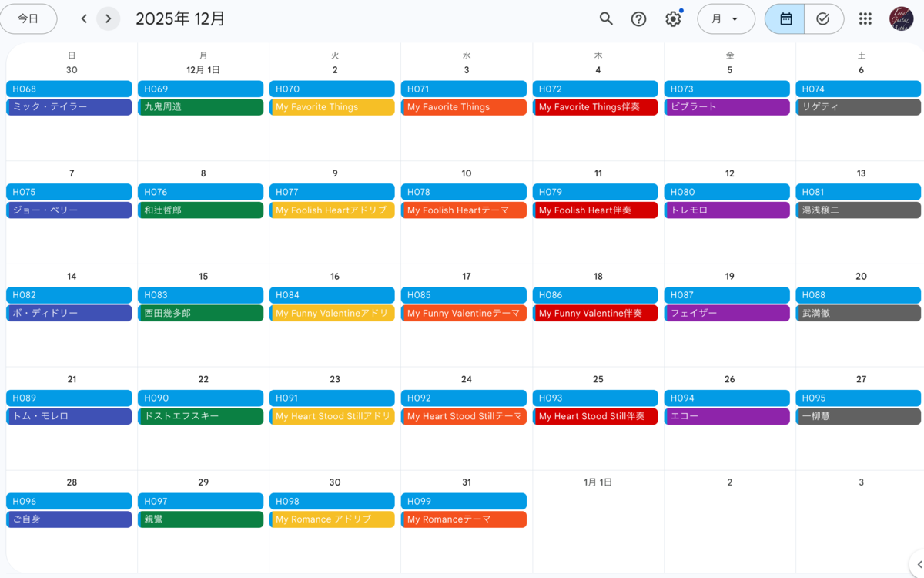Open the ミック・テイラー event

69,107
